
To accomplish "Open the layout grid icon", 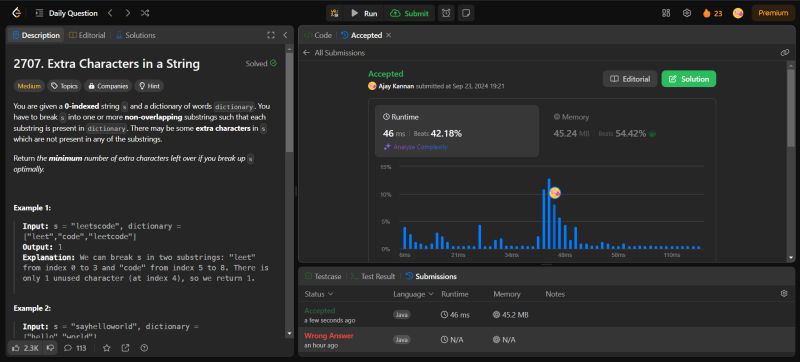I will pos(666,13).
